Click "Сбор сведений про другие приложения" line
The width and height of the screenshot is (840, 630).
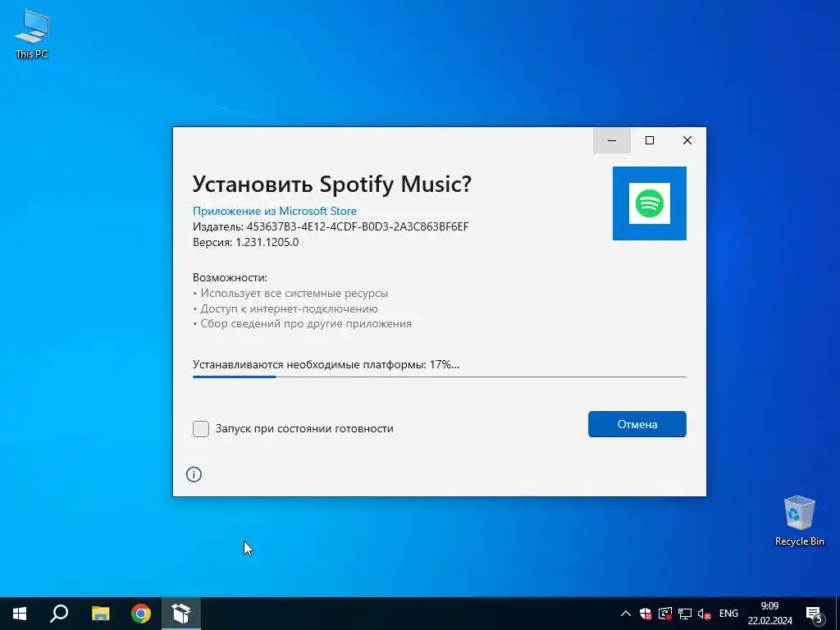click(x=302, y=324)
